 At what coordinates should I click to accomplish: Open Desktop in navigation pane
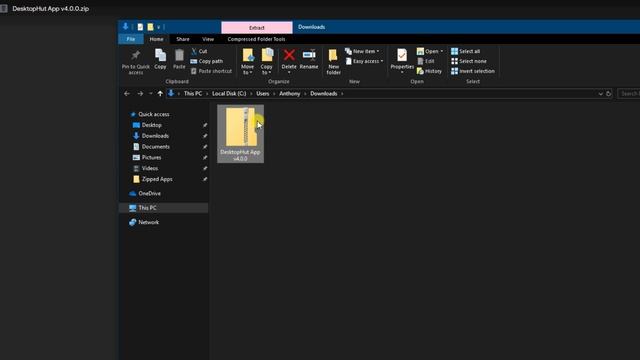click(x=151, y=125)
